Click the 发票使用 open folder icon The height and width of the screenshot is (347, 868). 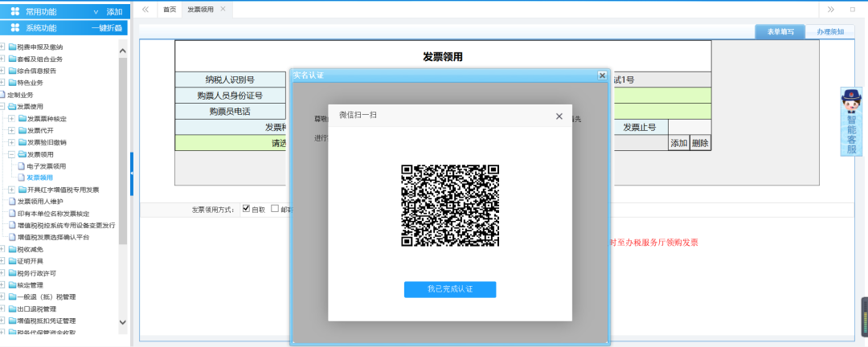(x=12, y=106)
